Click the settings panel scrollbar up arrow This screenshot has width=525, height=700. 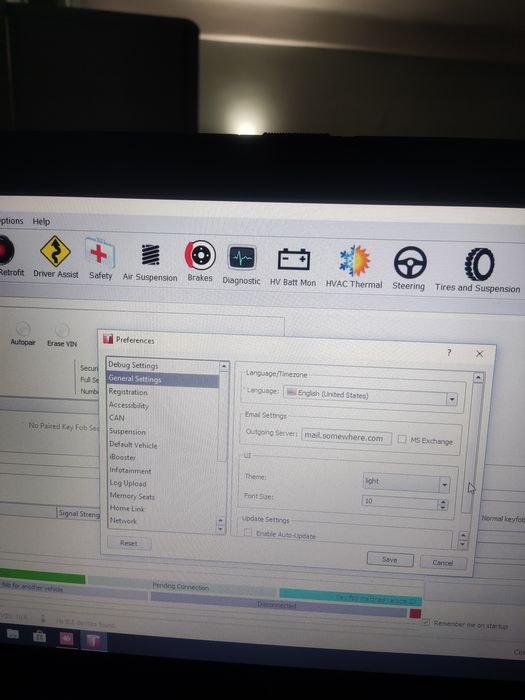tap(478, 378)
